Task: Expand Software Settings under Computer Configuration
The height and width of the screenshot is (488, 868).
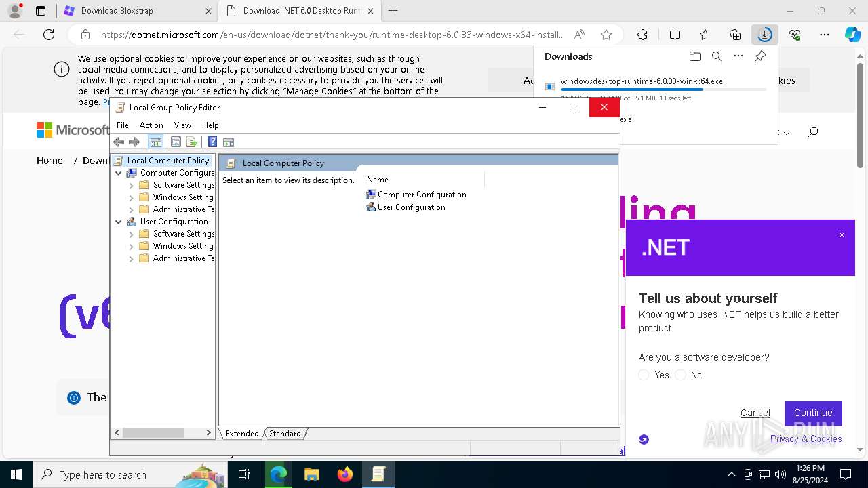Action: pos(131,185)
